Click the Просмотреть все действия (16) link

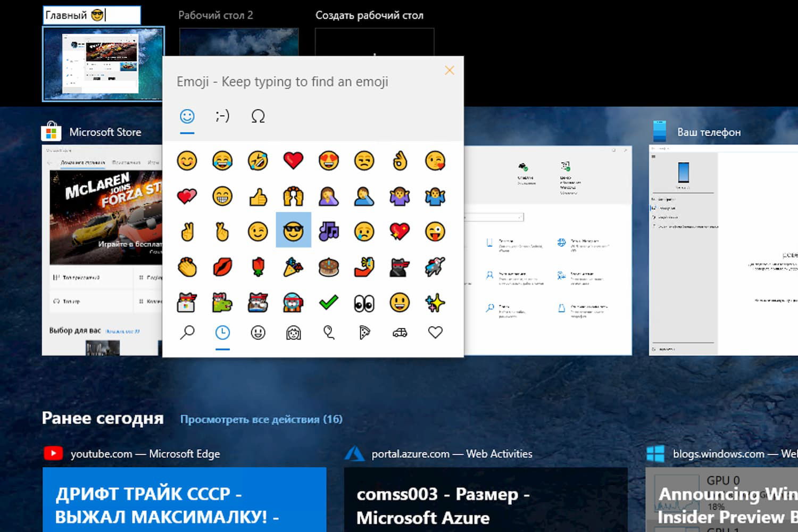[x=261, y=419]
